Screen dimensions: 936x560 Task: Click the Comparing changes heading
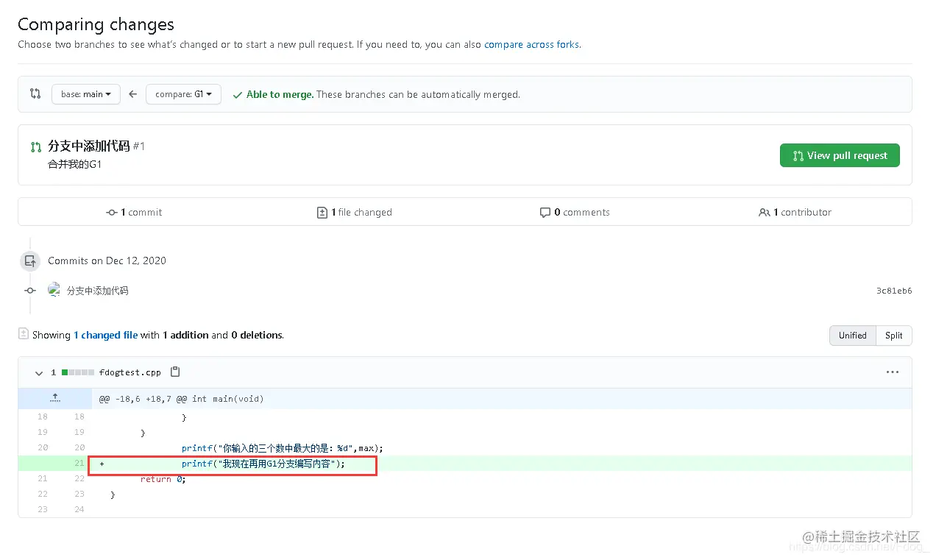click(96, 24)
